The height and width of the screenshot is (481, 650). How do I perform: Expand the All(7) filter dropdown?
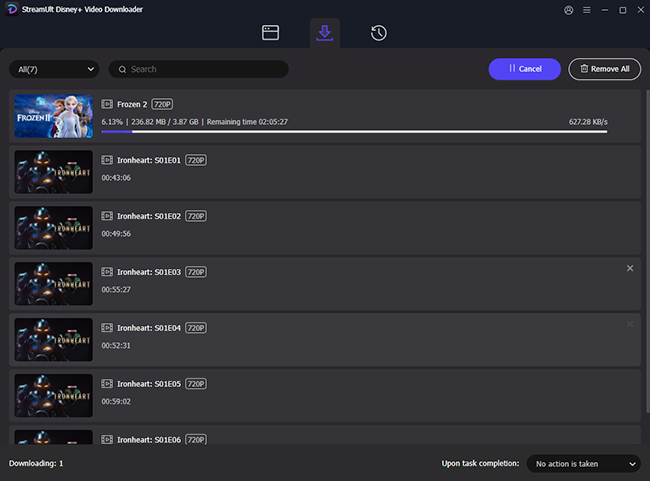coord(54,69)
